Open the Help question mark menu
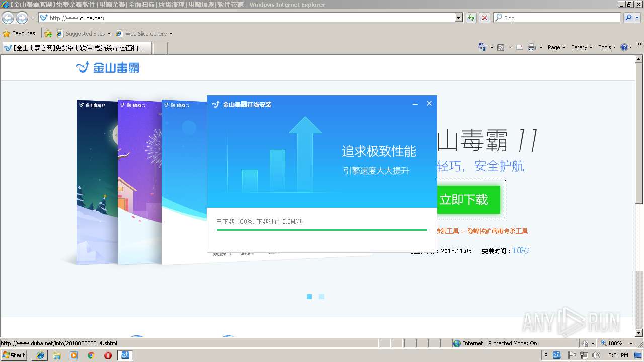 point(626,47)
